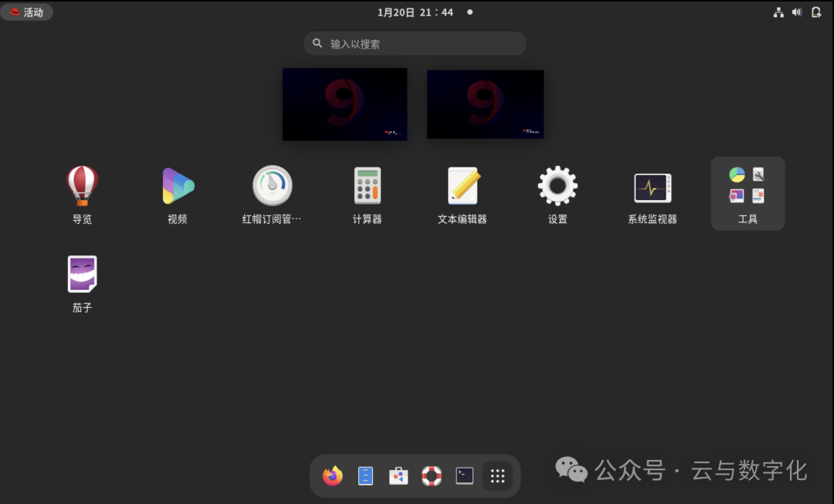Open Firefox from the dock
This screenshot has height=504, width=834.
[x=331, y=475]
